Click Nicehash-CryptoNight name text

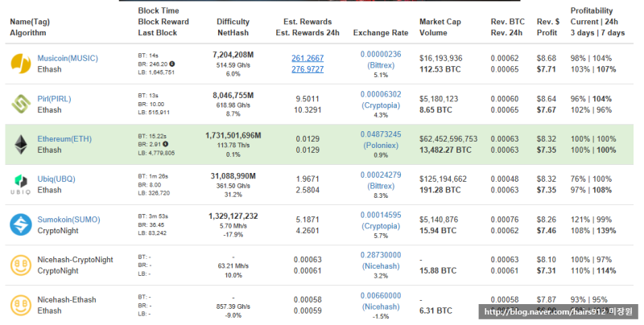[x=75, y=260]
